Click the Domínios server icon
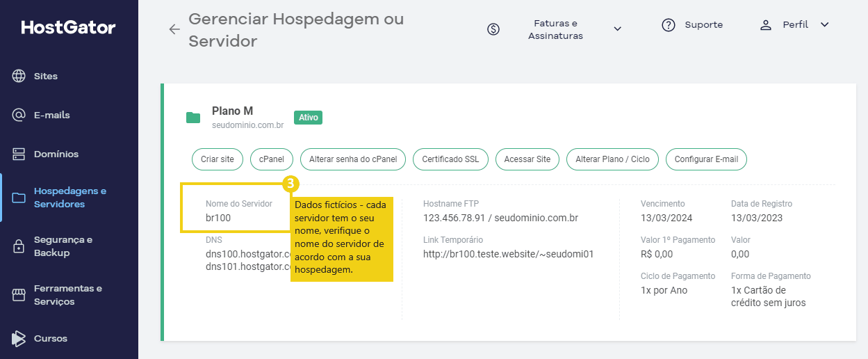This screenshot has height=359, width=868. click(19, 154)
